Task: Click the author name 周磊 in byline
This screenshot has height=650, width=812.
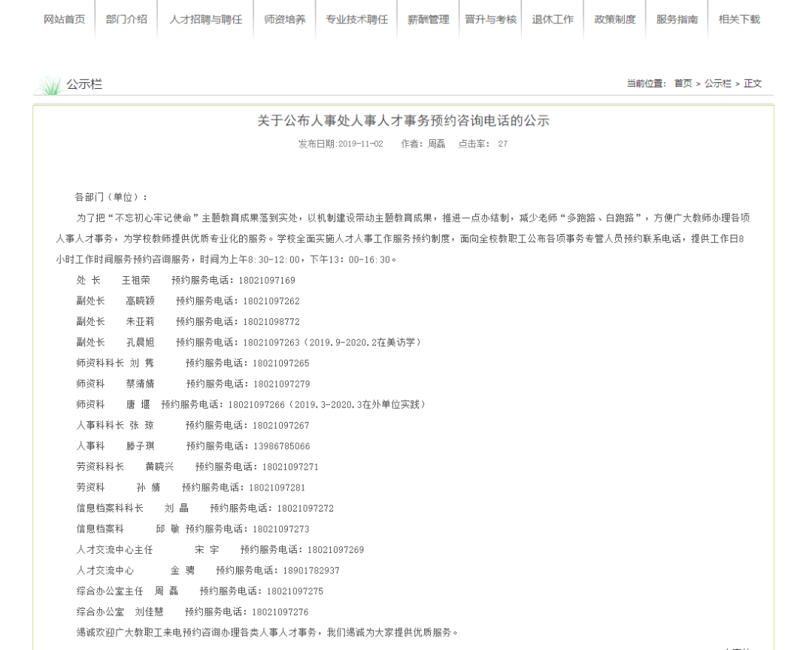Action: pyautogui.click(x=437, y=144)
